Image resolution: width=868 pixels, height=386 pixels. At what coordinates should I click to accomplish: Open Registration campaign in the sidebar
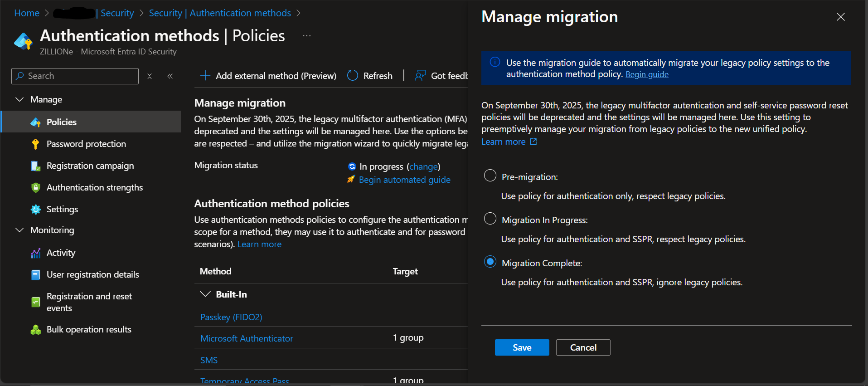point(91,166)
